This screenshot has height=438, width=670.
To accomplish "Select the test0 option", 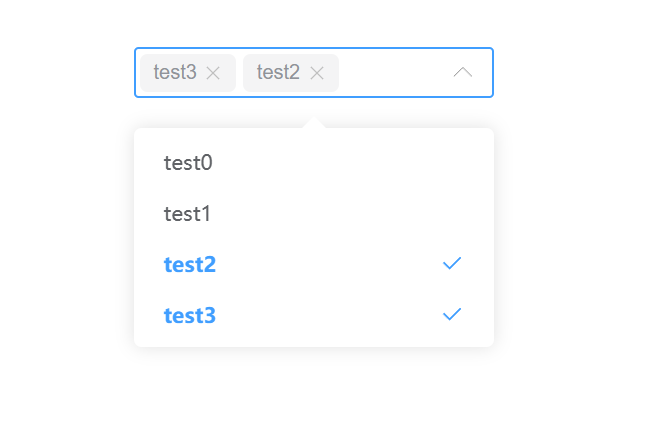I will click(x=188, y=163).
